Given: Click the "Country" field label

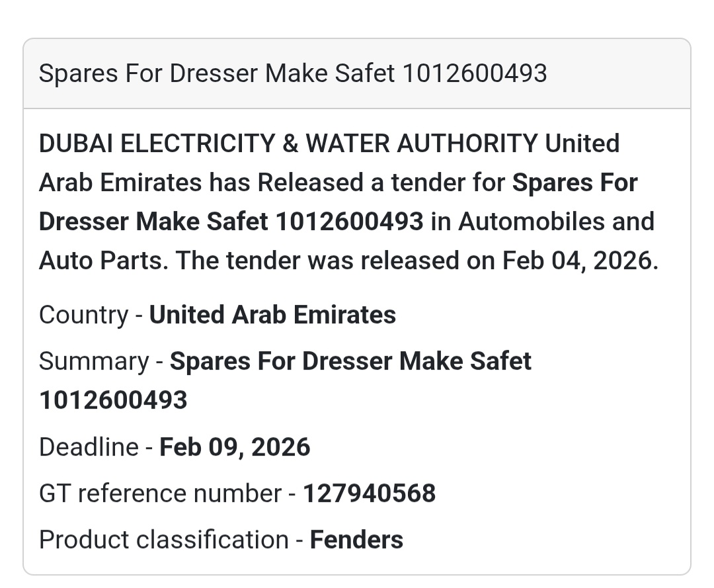Looking at the screenshot, I should (x=83, y=315).
